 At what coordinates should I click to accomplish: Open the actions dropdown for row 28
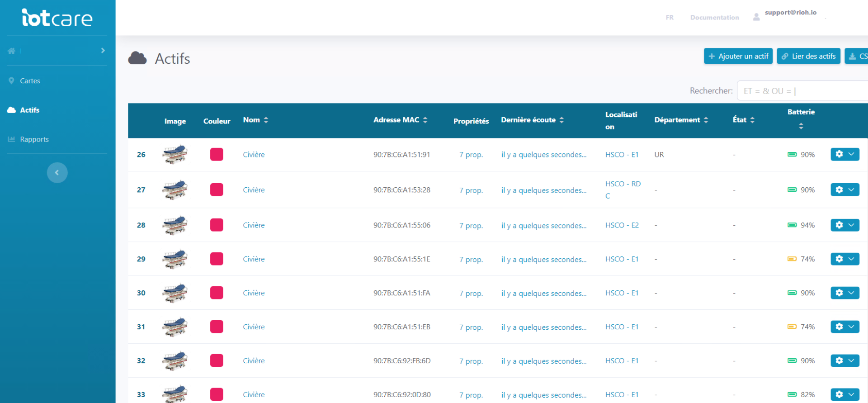[851, 225]
